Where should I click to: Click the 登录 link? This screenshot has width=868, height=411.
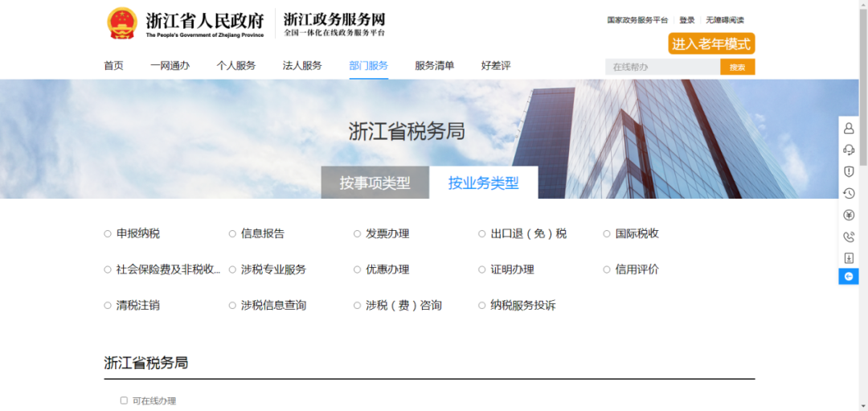[x=687, y=20]
